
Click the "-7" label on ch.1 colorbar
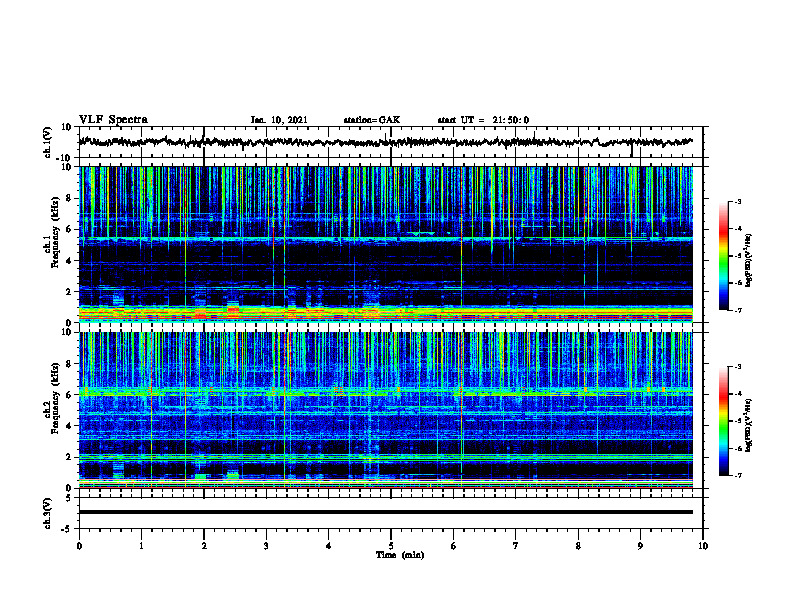pyautogui.click(x=737, y=311)
